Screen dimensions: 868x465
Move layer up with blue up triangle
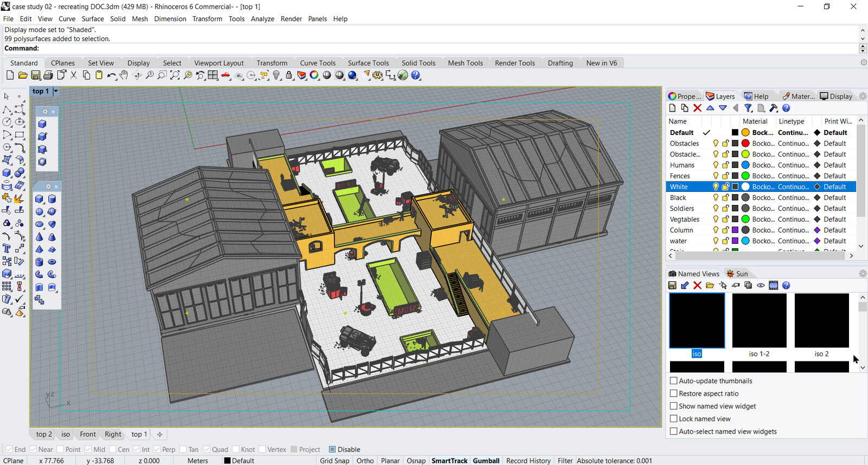(x=710, y=108)
